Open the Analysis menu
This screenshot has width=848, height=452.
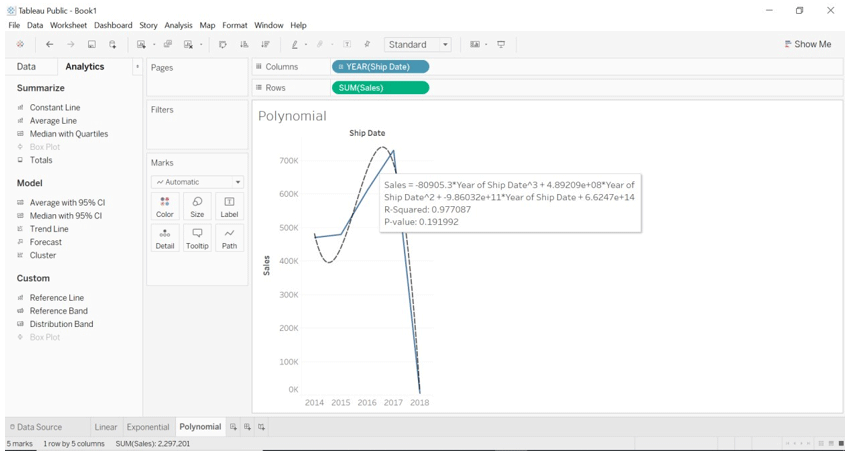[178, 25]
